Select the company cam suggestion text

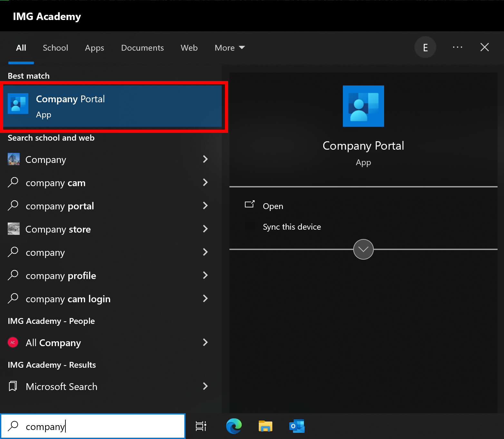tap(55, 183)
